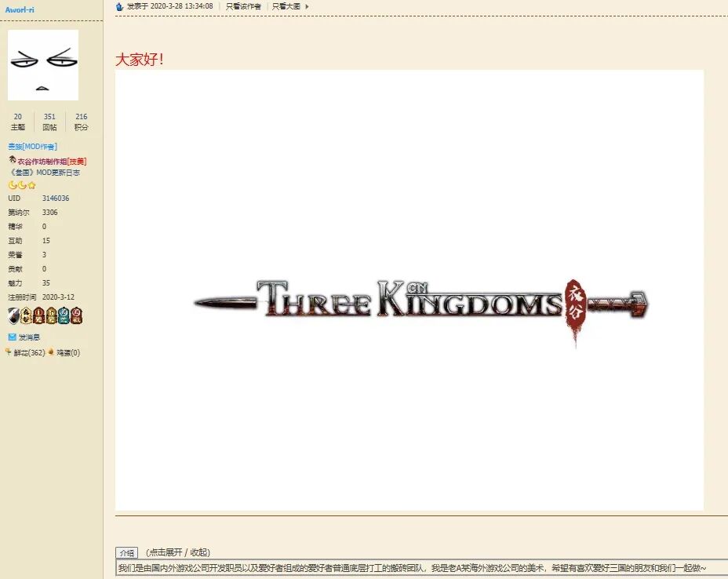Click the sixth medal, dark red badge
Screen dimensions: 728x579
[x=77, y=315]
